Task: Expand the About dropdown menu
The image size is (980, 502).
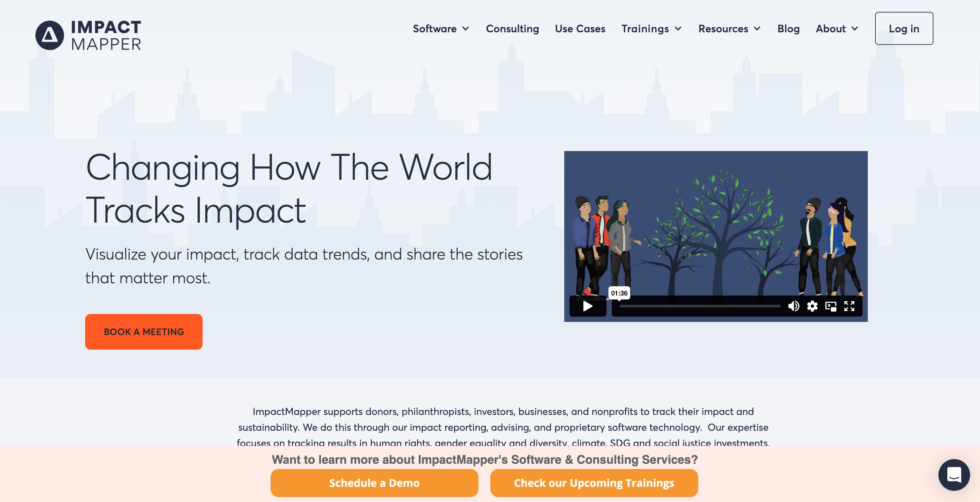Action: click(837, 28)
